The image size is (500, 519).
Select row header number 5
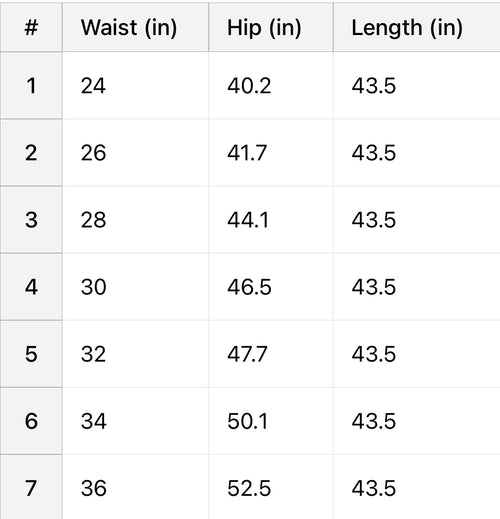(31, 354)
